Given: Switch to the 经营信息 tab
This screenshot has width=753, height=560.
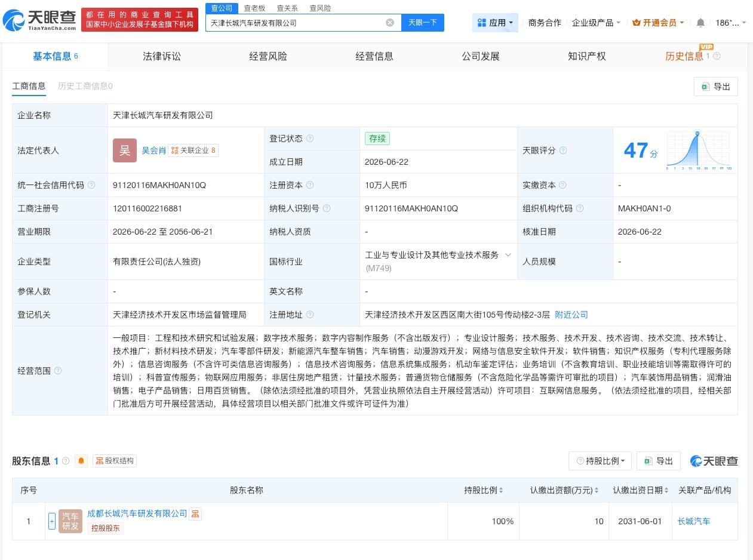Looking at the screenshot, I should pos(374,56).
